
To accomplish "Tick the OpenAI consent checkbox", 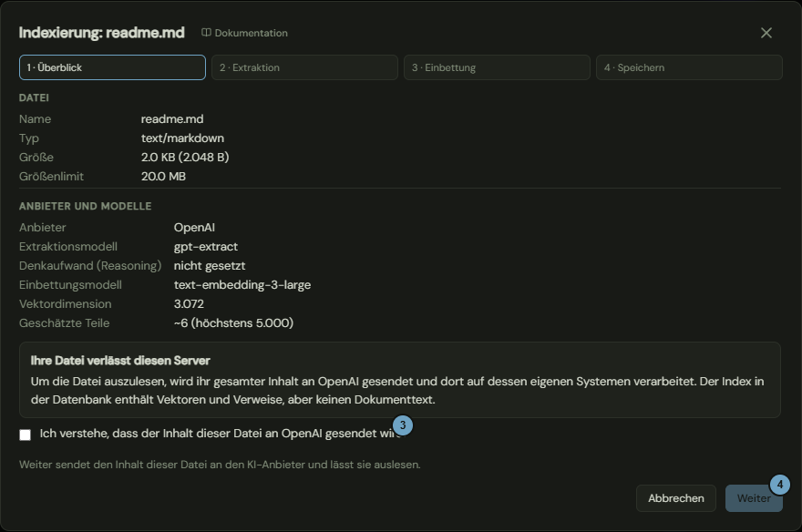I will pos(26,435).
